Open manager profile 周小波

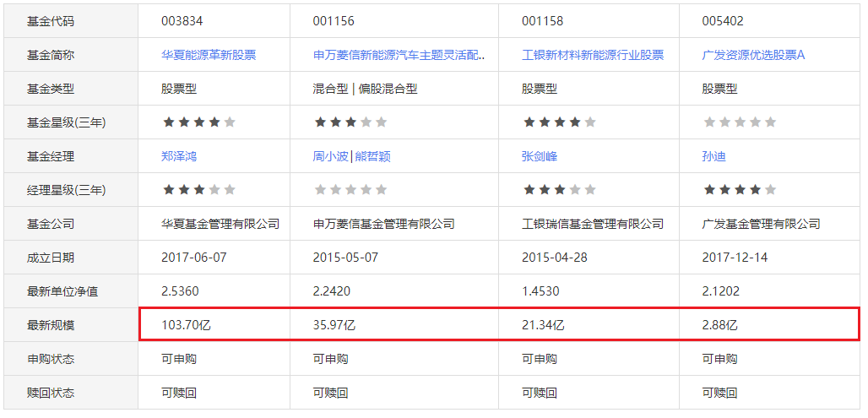pos(330,156)
